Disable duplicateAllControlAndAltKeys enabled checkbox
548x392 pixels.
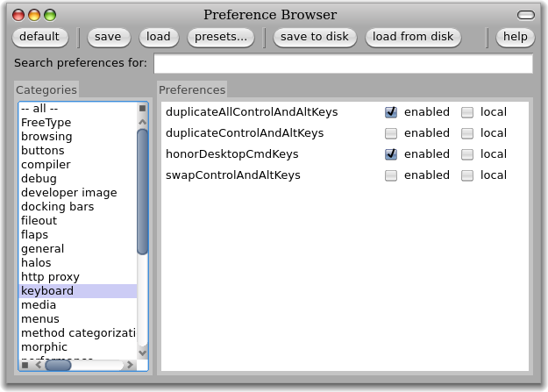point(391,112)
